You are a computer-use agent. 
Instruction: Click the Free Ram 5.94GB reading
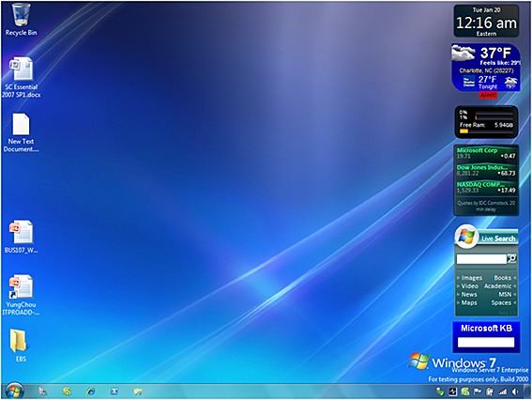486,125
